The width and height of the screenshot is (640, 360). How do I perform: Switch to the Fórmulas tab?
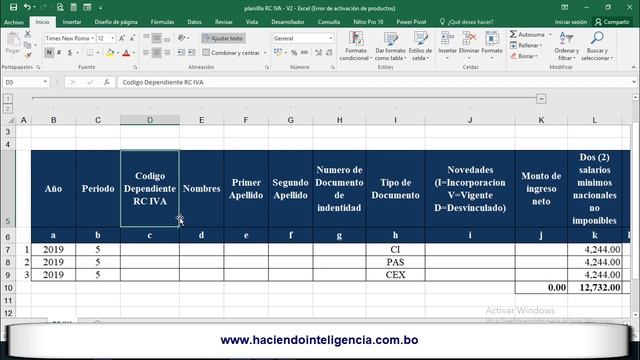click(x=162, y=22)
